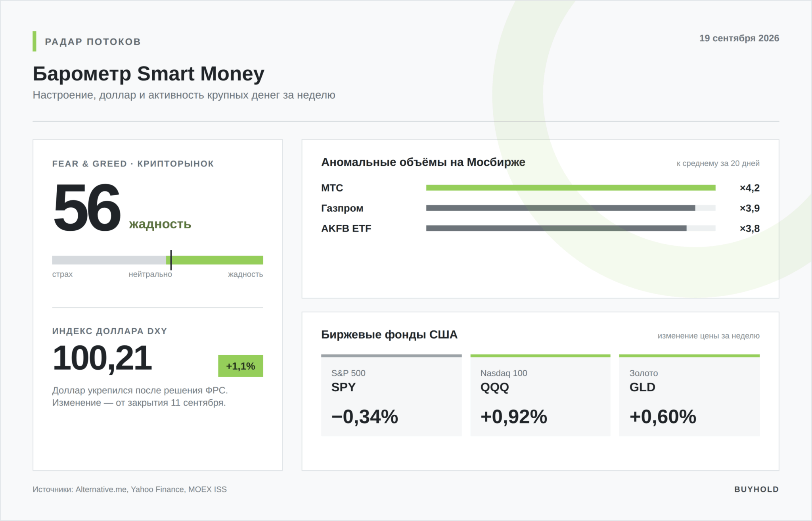The height and width of the screenshot is (521, 812).
Task: Open the GLD Золото fund card
Action: (x=689, y=395)
